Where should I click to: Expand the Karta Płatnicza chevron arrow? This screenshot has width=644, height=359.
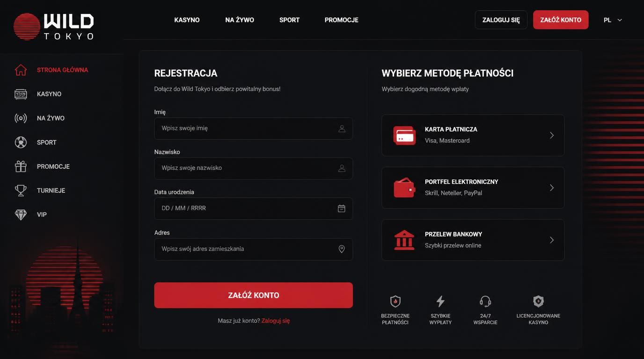pos(552,135)
